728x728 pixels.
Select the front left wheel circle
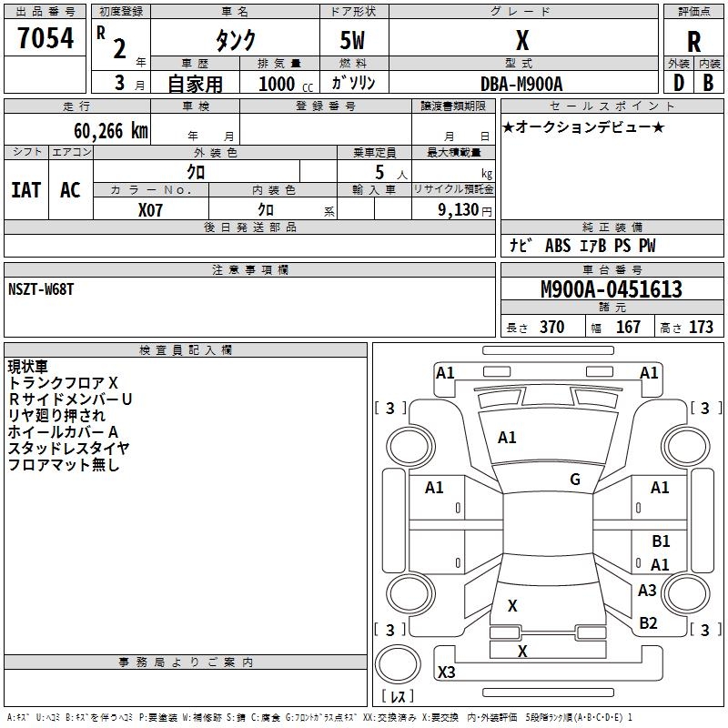point(410,447)
